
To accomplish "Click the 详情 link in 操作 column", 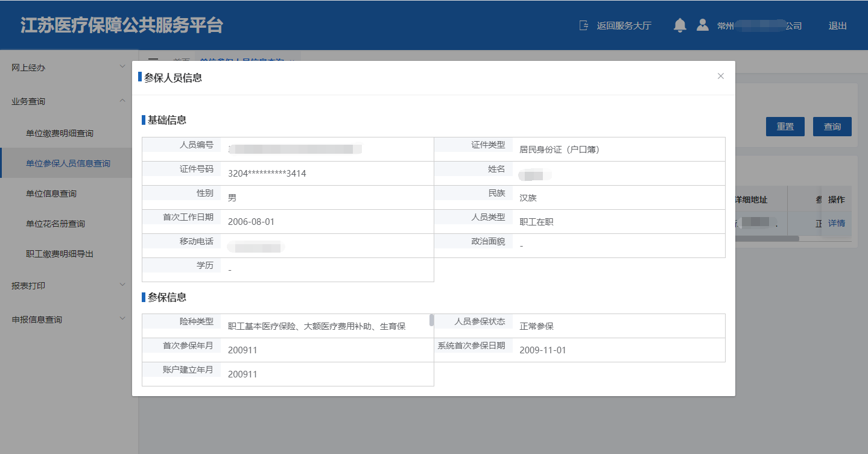I will pos(836,223).
